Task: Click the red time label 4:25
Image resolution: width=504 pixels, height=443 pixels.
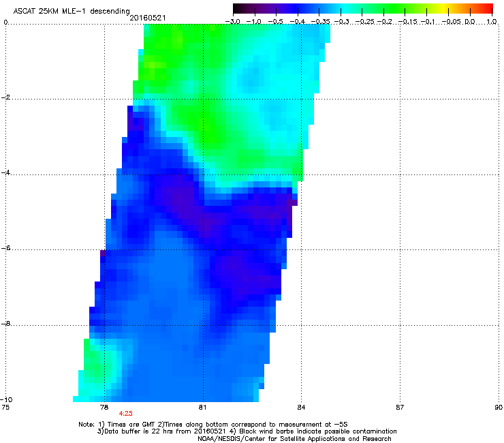Action: (x=126, y=414)
